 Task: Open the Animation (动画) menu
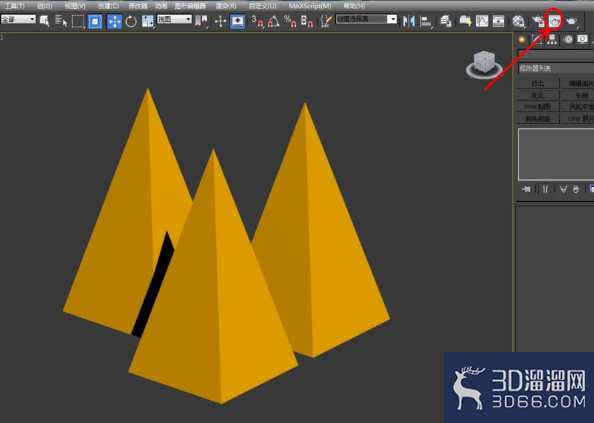click(x=161, y=6)
